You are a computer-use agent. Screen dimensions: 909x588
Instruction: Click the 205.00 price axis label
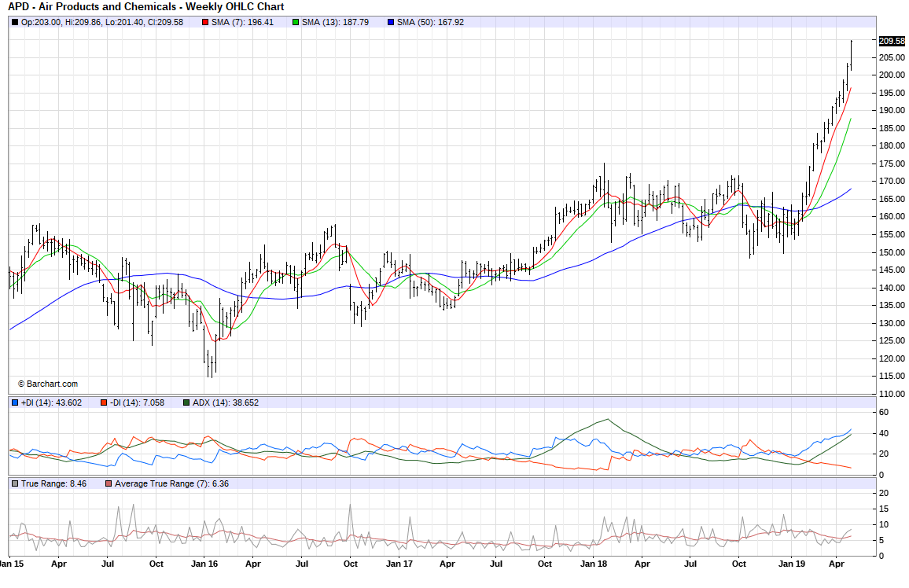[x=892, y=57]
